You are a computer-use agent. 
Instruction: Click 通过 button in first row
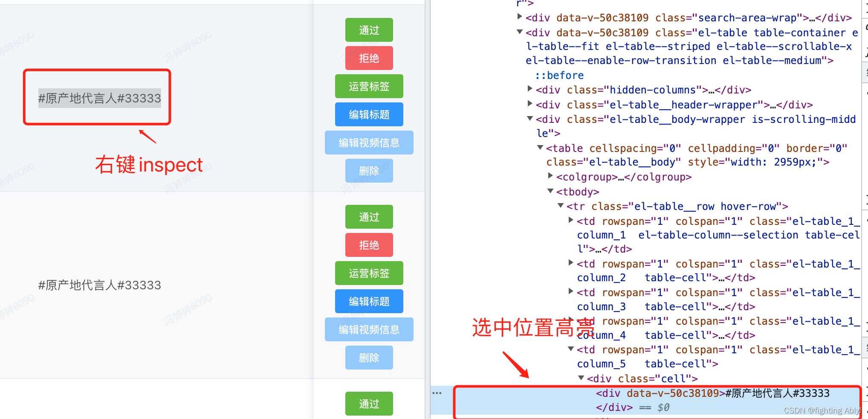[369, 30]
